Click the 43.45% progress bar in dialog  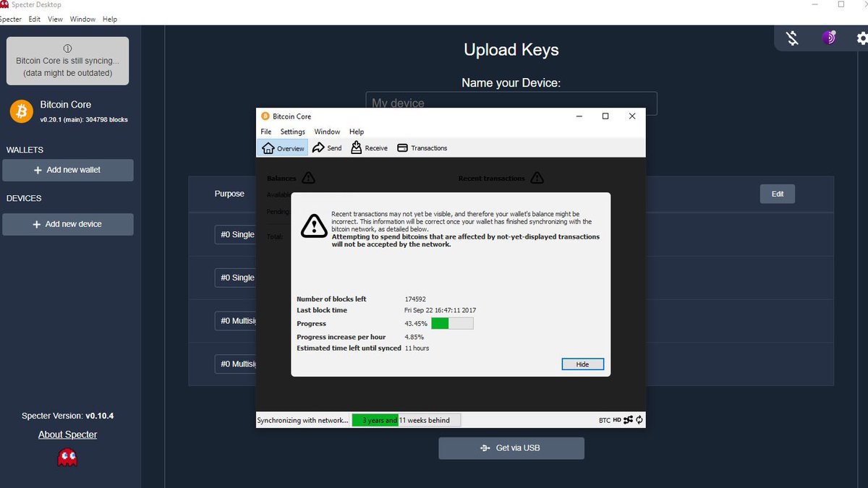(x=452, y=323)
